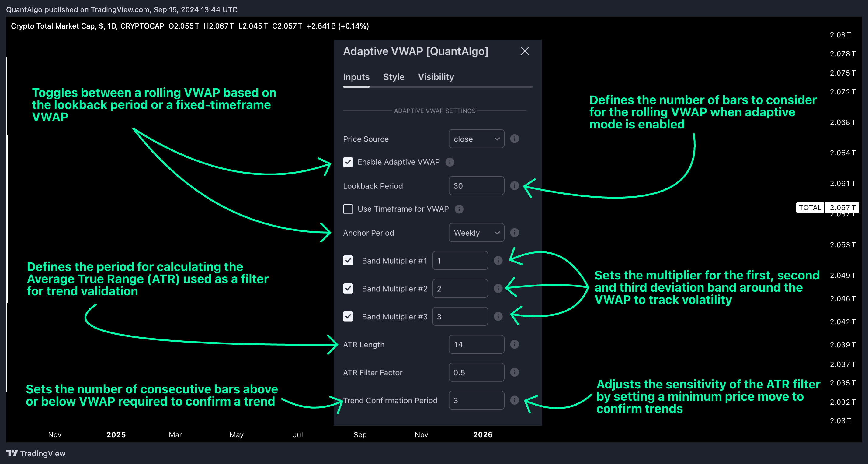Click the info icon for Band Multiplier #2

[498, 288]
